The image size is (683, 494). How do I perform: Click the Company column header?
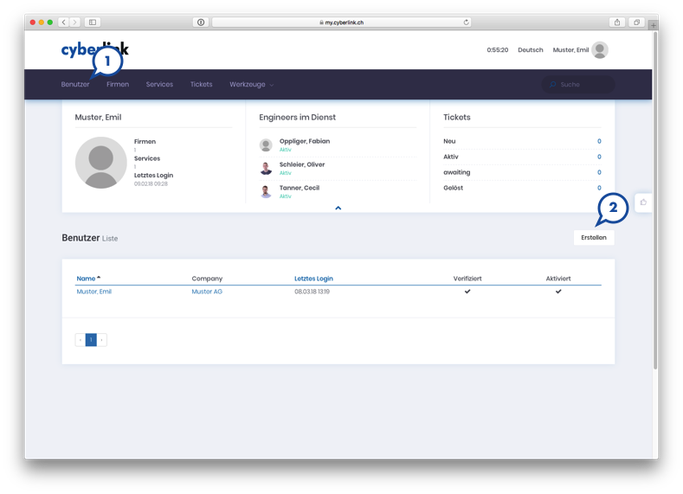coord(207,278)
